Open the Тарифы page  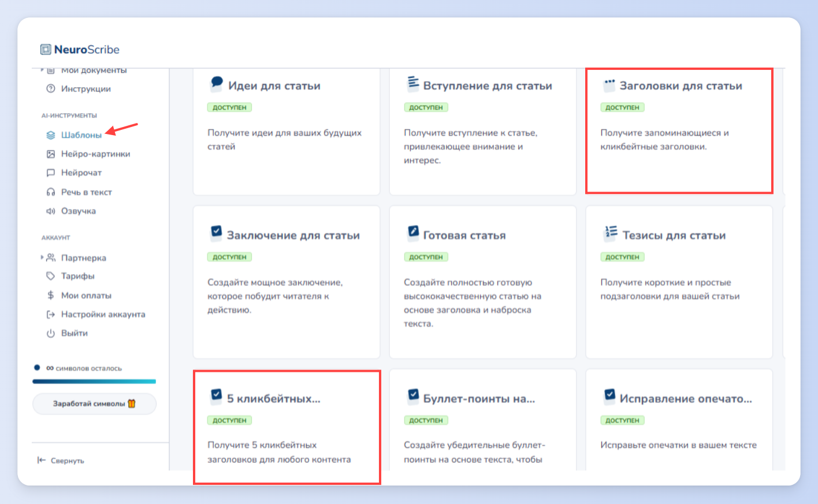click(78, 276)
